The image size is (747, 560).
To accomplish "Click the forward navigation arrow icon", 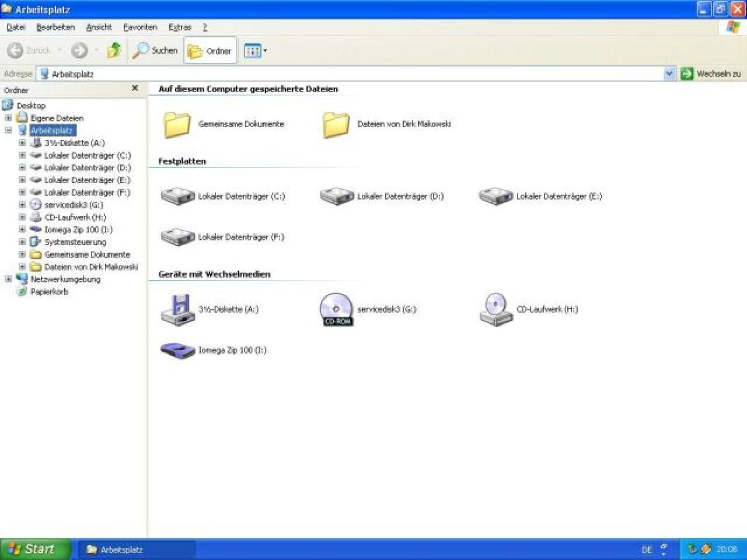I will [79, 51].
